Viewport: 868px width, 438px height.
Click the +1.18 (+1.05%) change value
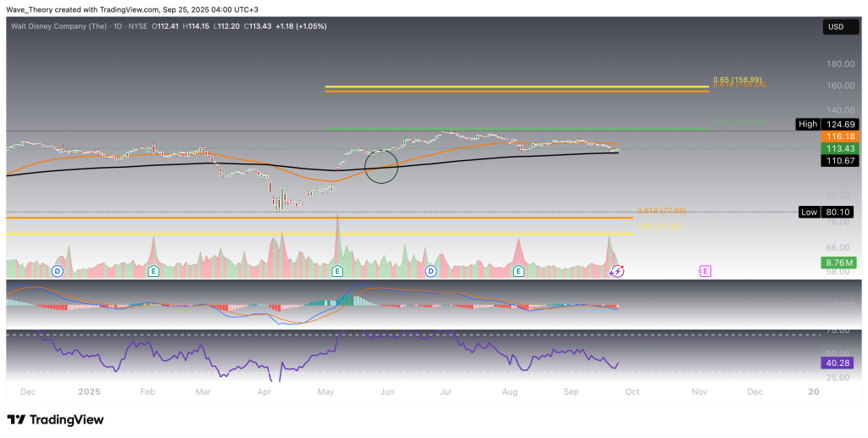pos(301,26)
